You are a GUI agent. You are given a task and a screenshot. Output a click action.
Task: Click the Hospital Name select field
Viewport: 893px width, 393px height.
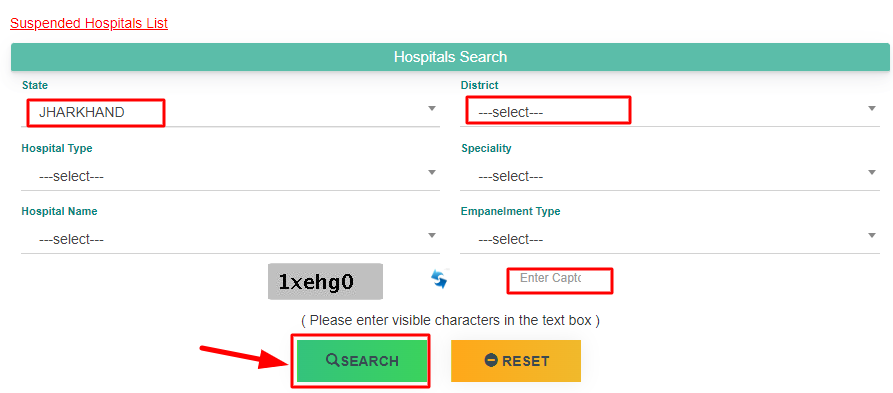[x=230, y=239]
